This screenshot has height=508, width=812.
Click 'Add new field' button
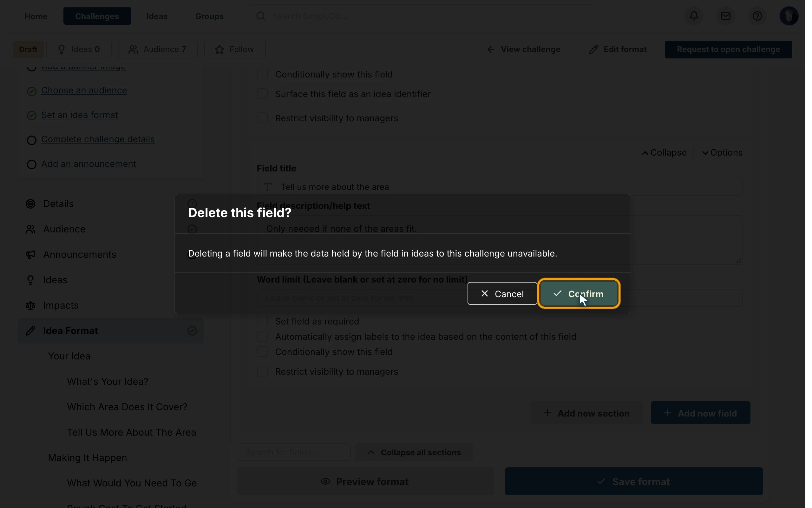[x=701, y=413]
